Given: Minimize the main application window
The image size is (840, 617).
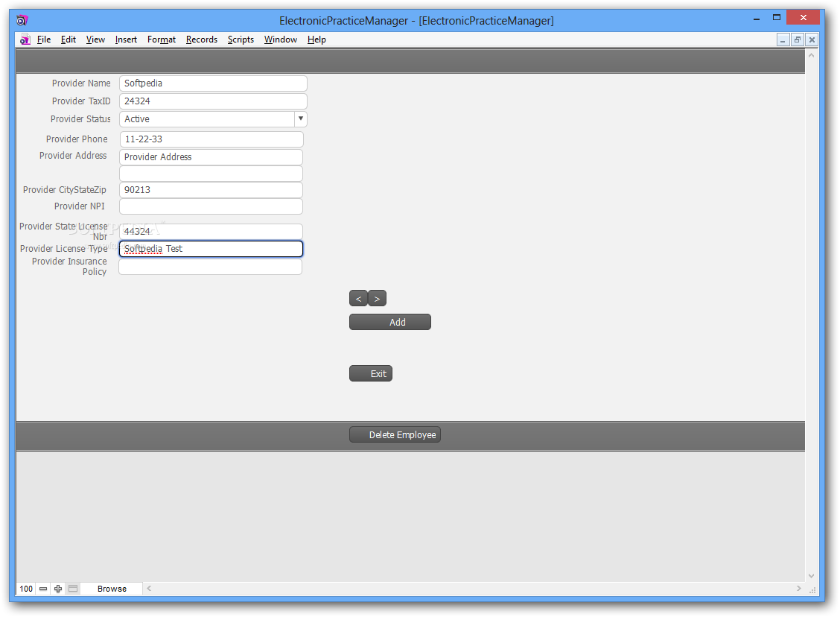Looking at the screenshot, I should pos(757,19).
